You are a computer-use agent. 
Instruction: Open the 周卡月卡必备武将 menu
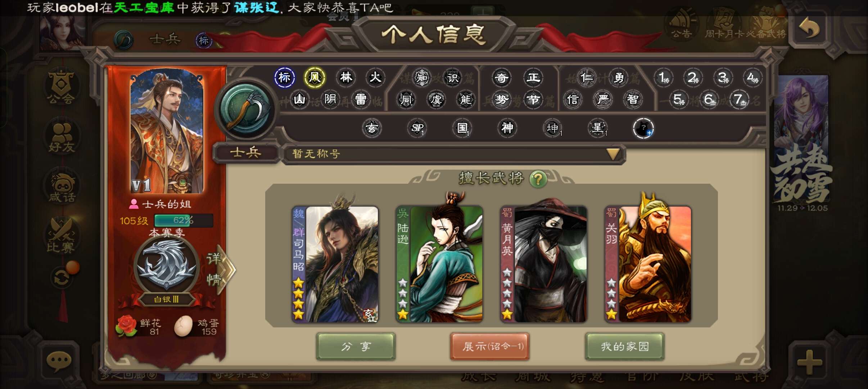pyautogui.click(x=745, y=24)
